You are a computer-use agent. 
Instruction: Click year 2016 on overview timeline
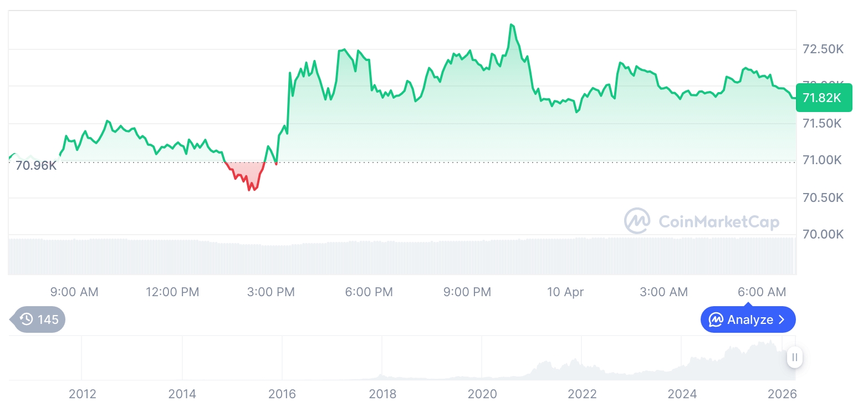pos(282,394)
